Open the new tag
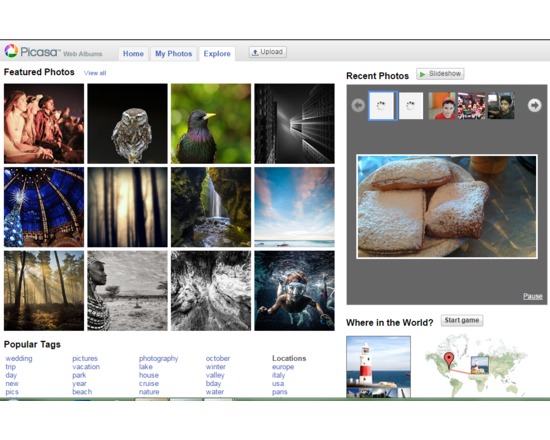The image size is (550, 440). (x=12, y=384)
